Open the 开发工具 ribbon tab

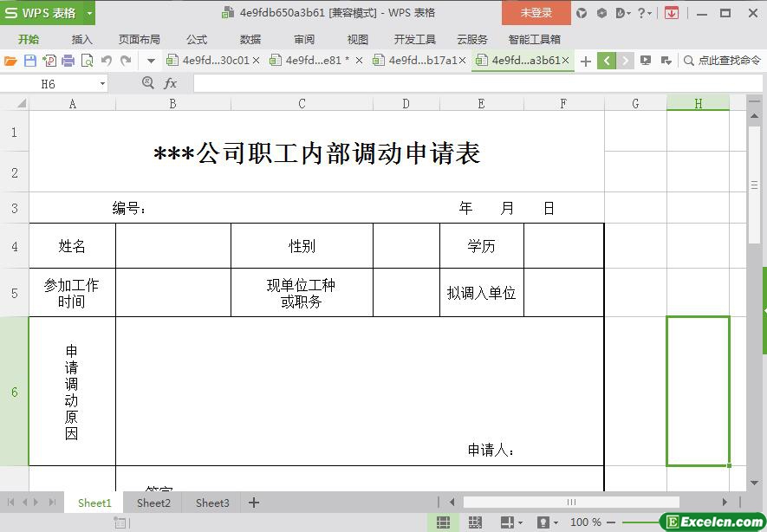point(415,40)
